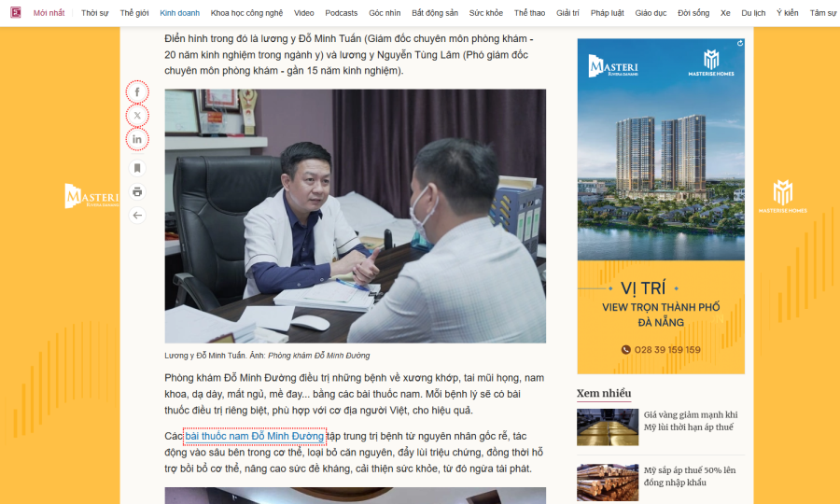Screen dimensions: 840x504
Task: Click the copper pipes news thumbnail
Action: [x=607, y=483]
